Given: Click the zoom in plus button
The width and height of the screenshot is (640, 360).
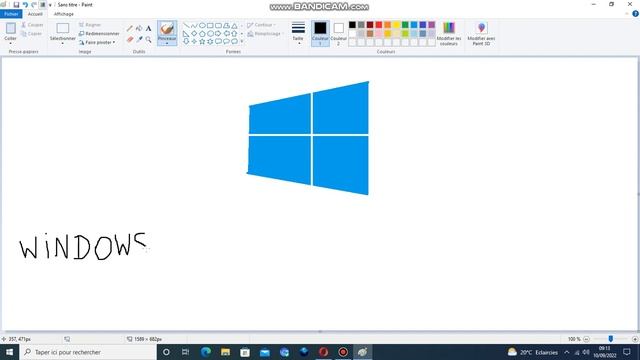Looking at the screenshot, I should (635, 339).
